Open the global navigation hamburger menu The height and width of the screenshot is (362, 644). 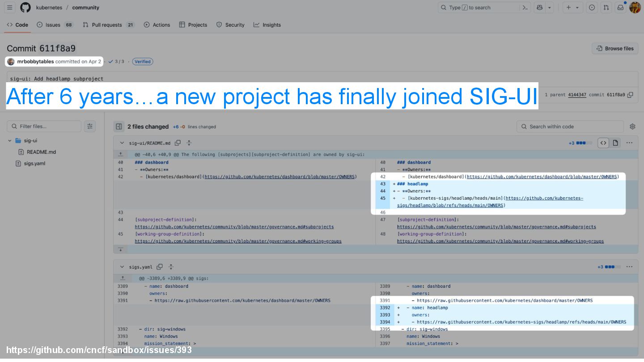pyautogui.click(x=10, y=8)
